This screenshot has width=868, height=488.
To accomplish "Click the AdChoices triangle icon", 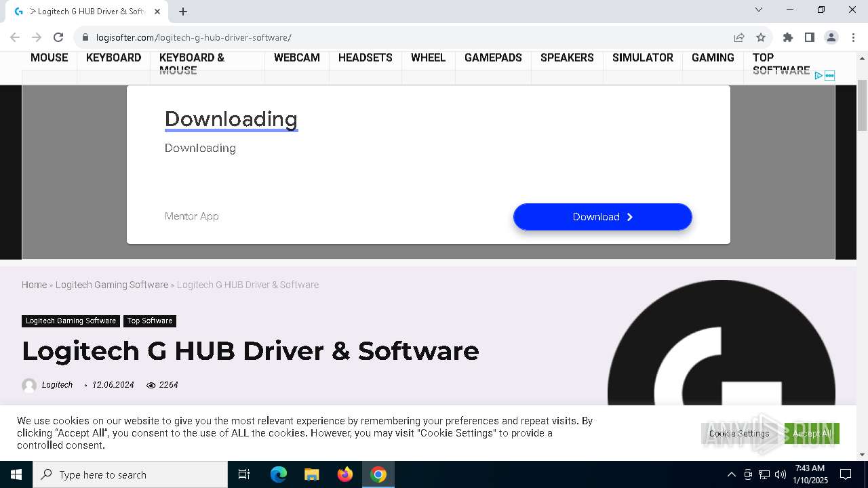I will pyautogui.click(x=818, y=75).
